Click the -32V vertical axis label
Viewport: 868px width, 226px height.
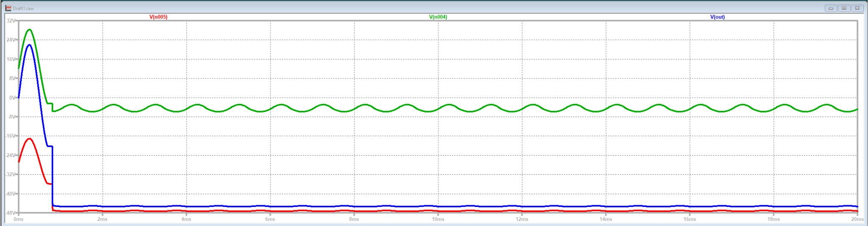pyautogui.click(x=11, y=174)
